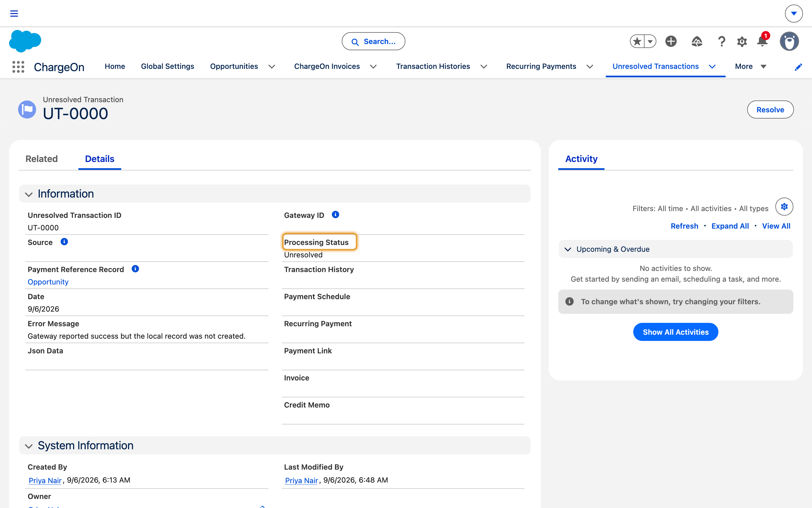Open the user profile avatar
This screenshot has height=508, width=812.
[x=789, y=41]
